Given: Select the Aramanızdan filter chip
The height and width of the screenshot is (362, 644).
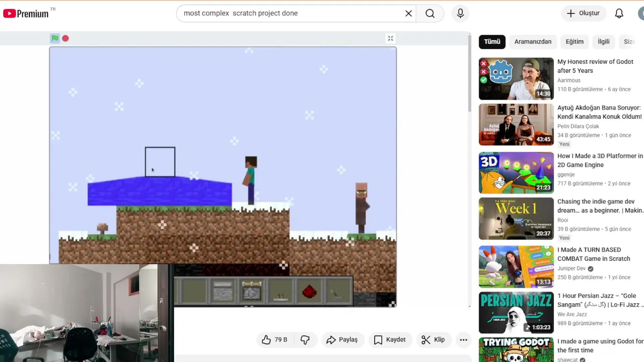Looking at the screenshot, I should [533, 42].
